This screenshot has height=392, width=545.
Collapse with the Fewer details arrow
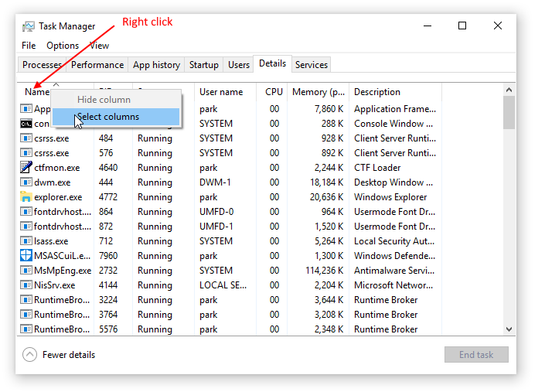click(30, 355)
